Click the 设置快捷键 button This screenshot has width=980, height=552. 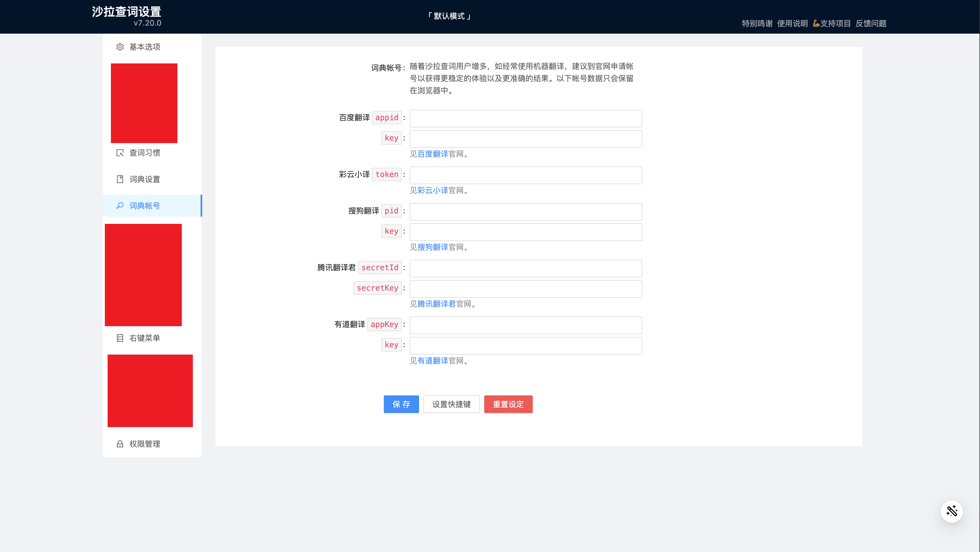[451, 404]
